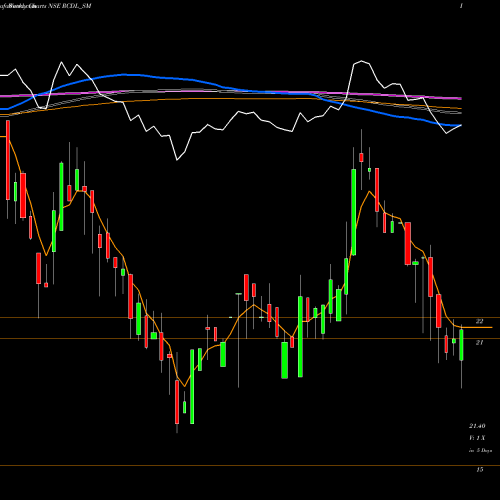Click the 'V: 1 X' volume text
Viewport: 500px width, 500px height.
pyautogui.click(x=477, y=438)
